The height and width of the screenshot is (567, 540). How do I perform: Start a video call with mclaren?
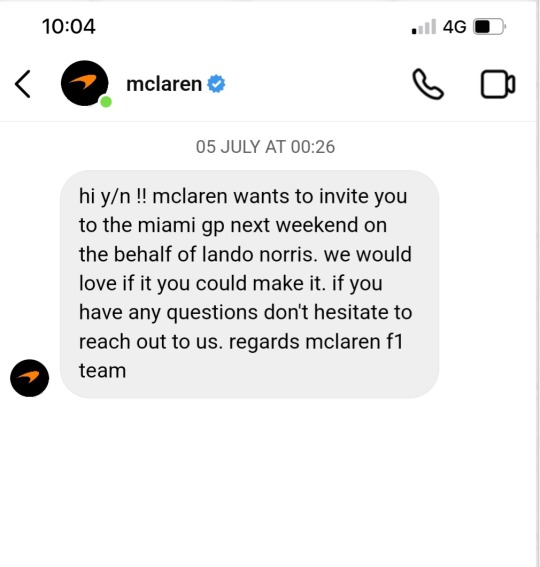pyautogui.click(x=498, y=84)
